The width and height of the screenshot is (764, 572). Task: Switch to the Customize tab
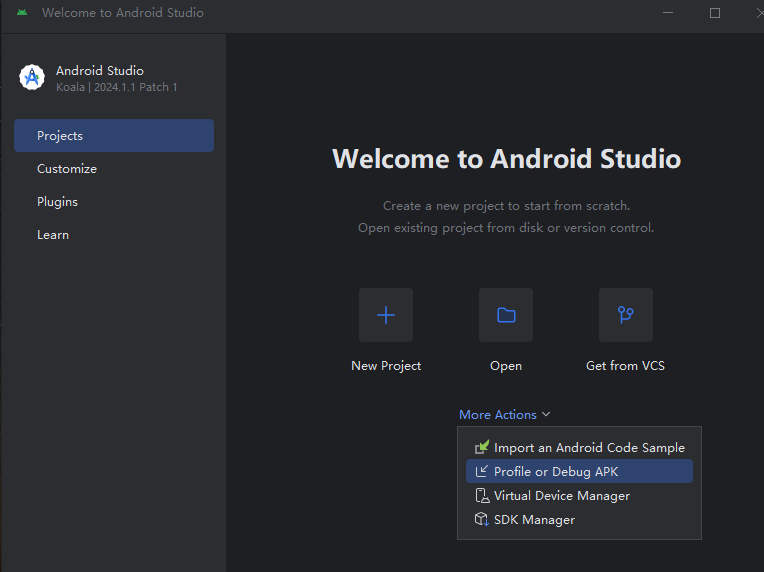click(x=114, y=169)
